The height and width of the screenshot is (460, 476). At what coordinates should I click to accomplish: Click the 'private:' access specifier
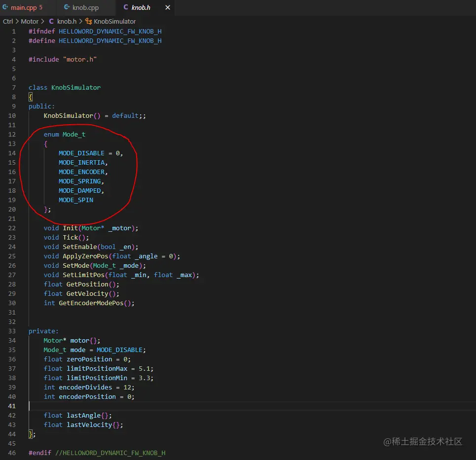[x=43, y=331]
